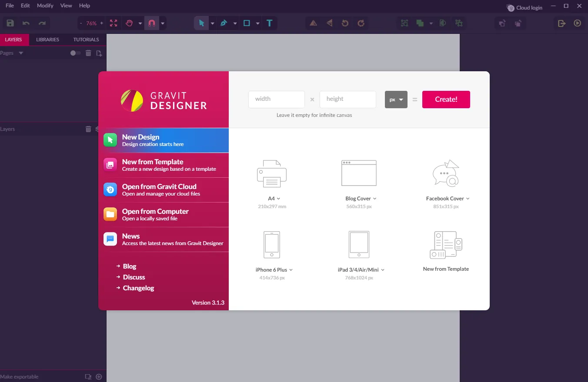The image size is (588, 382).
Task: Switch to the Libraries tab
Action: click(x=47, y=40)
